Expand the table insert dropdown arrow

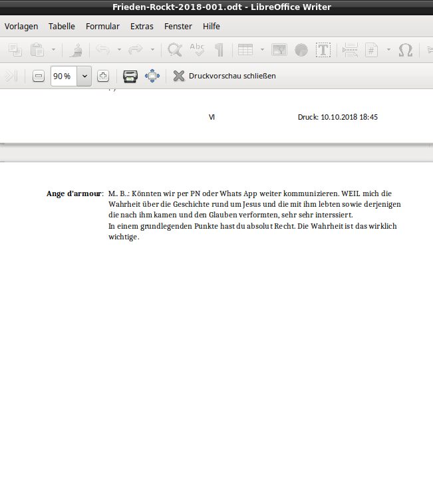pyautogui.click(x=262, y=50)
